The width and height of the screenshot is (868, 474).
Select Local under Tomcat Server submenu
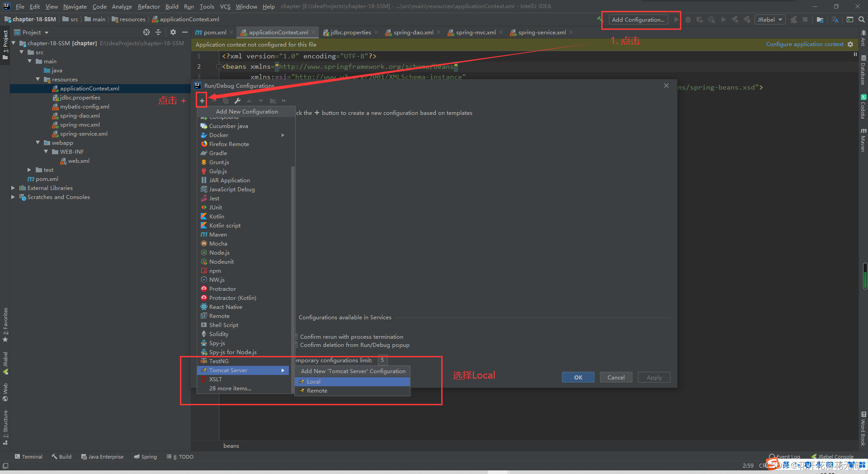[x=352, y=382]
